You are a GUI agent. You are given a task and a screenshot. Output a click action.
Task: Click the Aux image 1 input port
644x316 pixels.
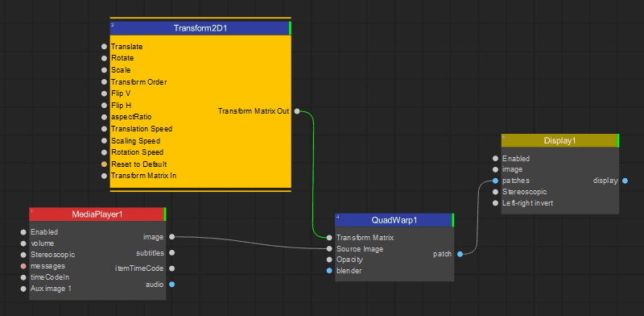point(23,289)
